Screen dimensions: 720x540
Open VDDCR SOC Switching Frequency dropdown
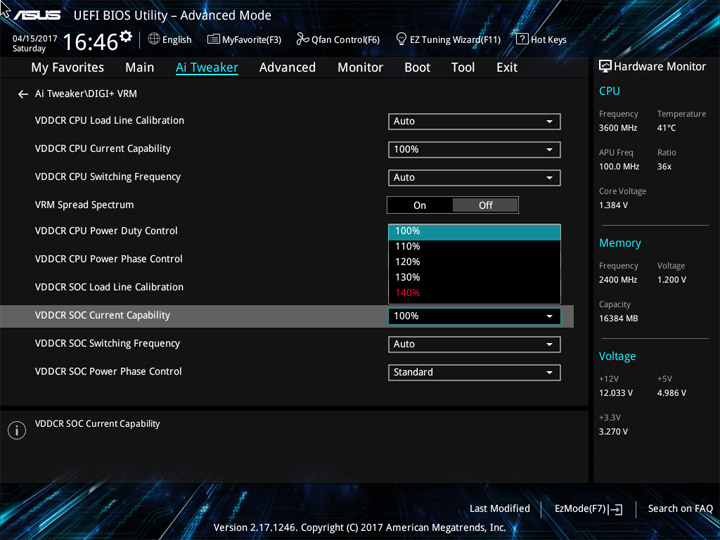click(x=474, y=344)
